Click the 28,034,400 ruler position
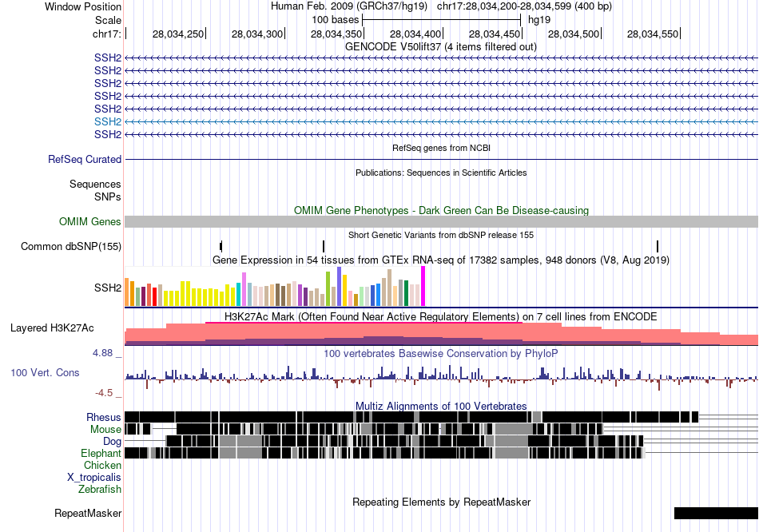 click(415, 34)
